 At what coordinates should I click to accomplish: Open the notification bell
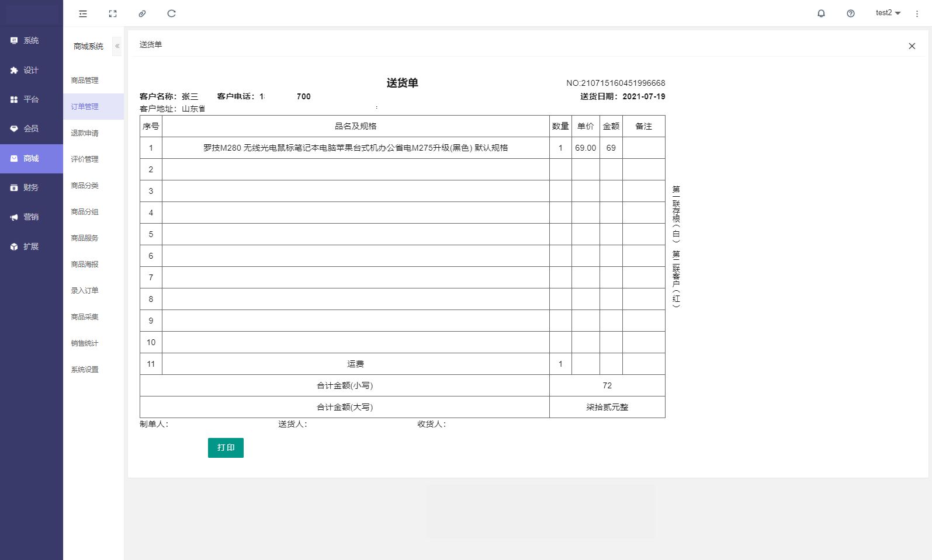[x=821, y=13]
